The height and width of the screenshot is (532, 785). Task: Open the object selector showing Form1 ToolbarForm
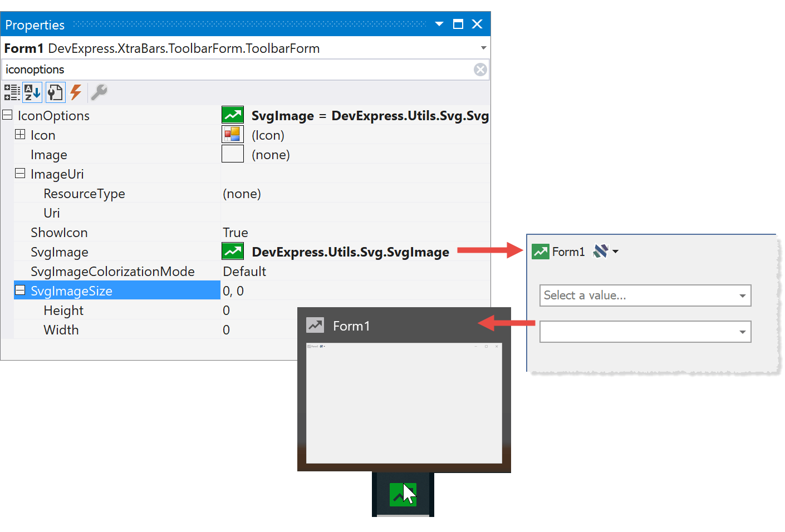[x=483, y=48]
